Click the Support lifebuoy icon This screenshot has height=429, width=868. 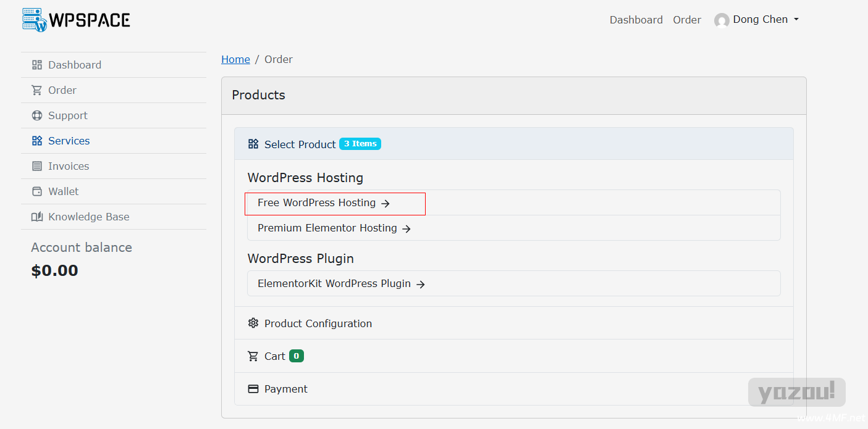(x=37, y=115)
